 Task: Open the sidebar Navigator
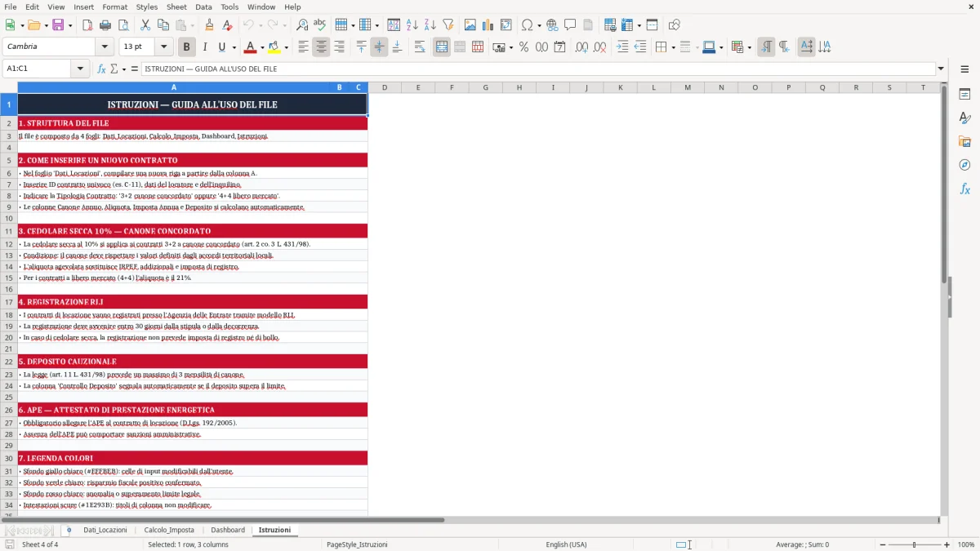coord(964,166)
